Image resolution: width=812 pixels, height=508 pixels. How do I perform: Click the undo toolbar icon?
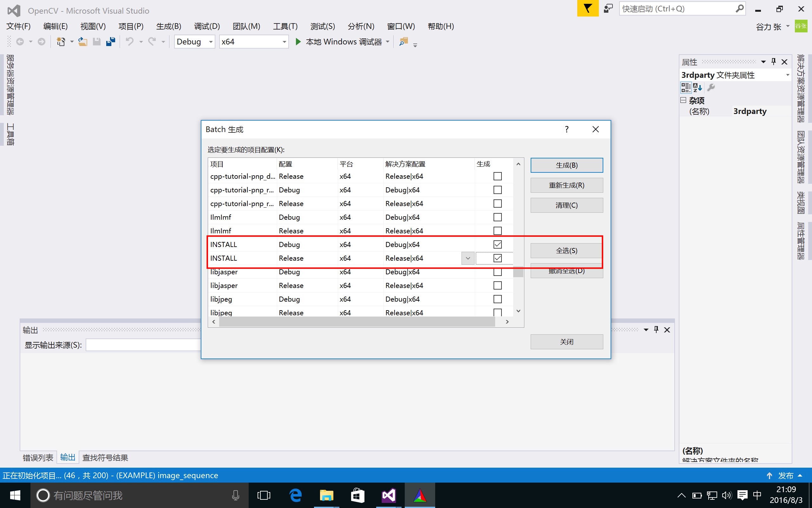(x=129, y=42)
